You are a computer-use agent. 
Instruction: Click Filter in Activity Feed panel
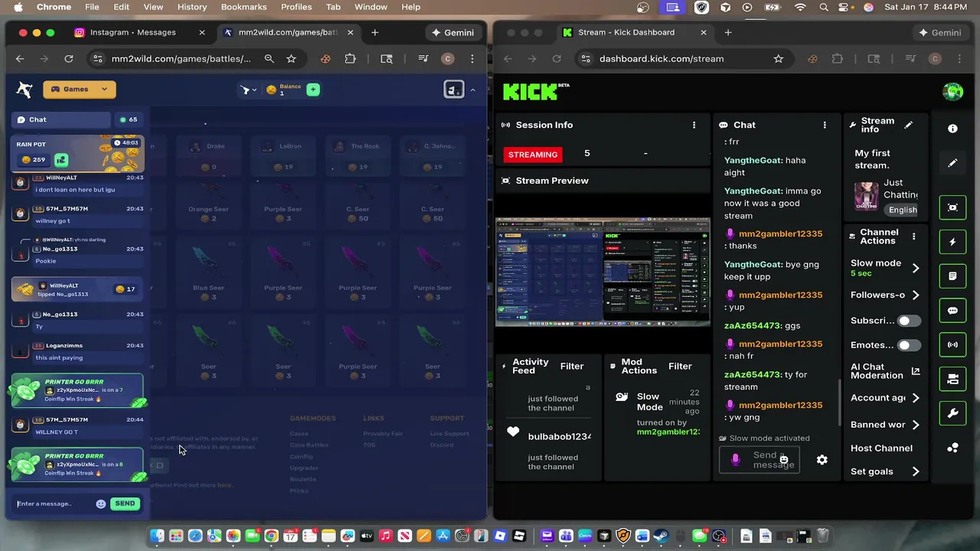coord(572,366)
